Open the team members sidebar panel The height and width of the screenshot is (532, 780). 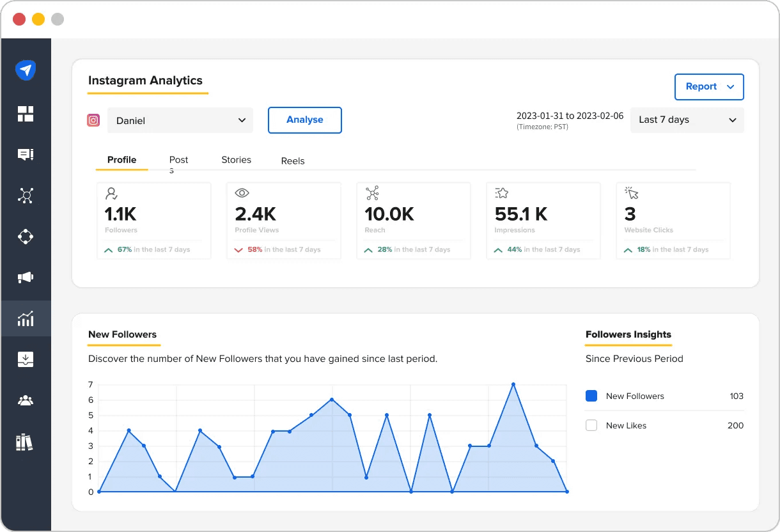click(x=26, y=400)
